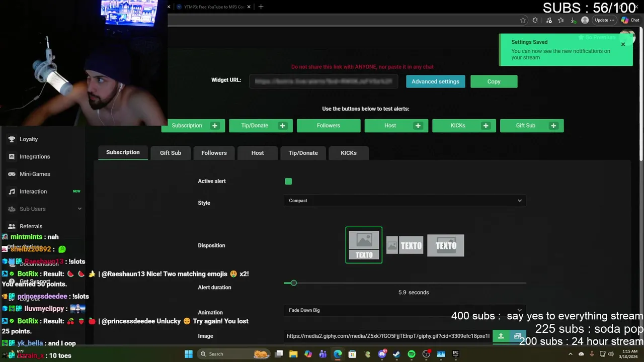Click plus icon on KICKs test button
The height and width of the screenshot is (362, 644).
(486, 126)
